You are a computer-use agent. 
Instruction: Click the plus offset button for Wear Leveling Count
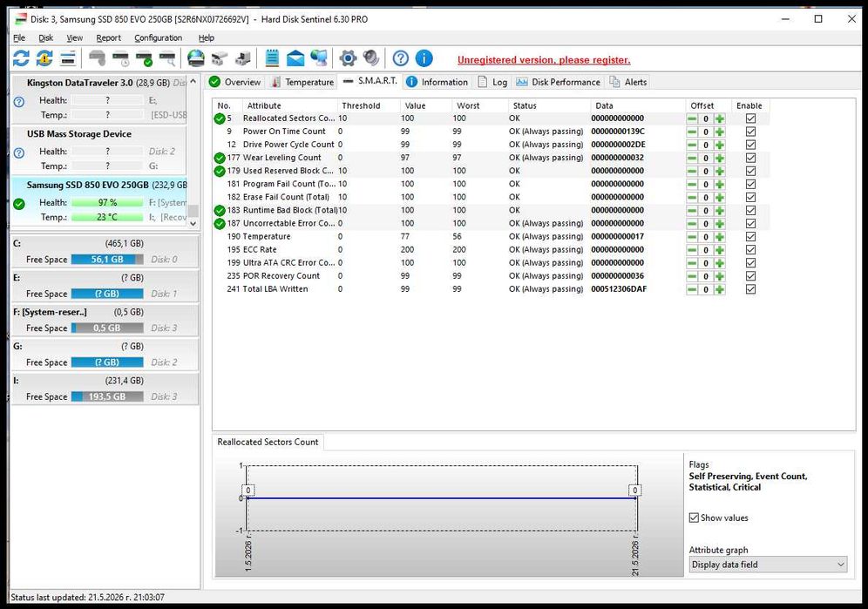coord(719,158)
